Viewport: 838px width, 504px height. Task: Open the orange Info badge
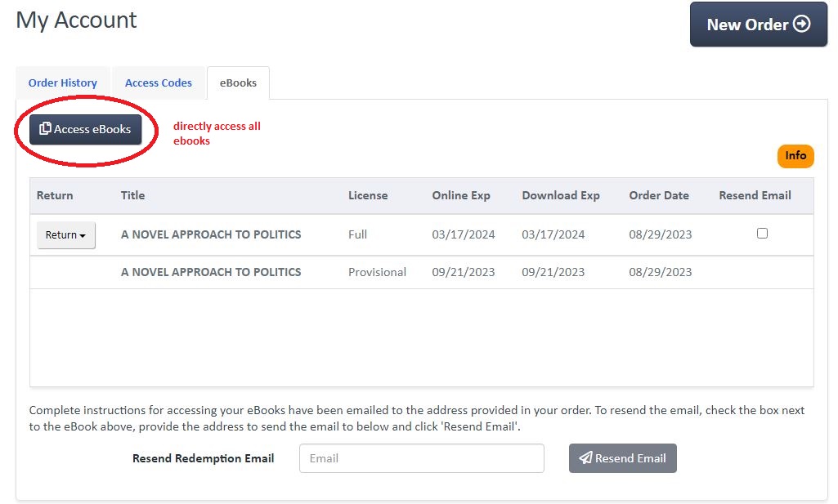(795, 156)
